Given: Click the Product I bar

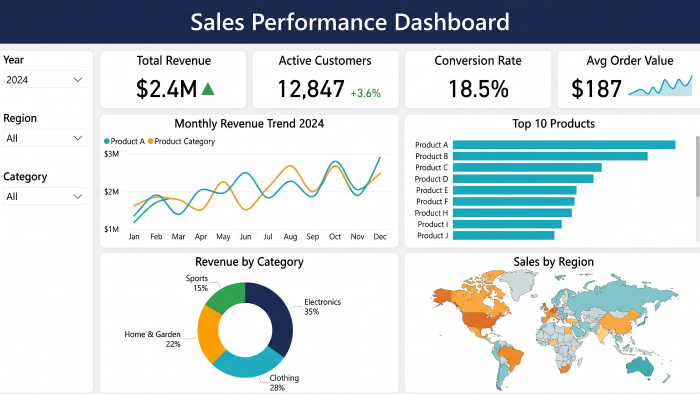Looking at the screenshot, I should (x=507, y=224).
